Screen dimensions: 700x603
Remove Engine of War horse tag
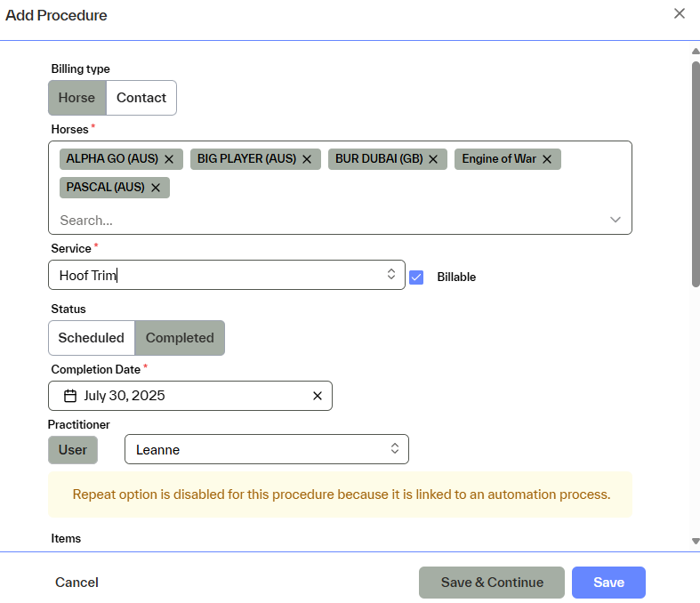point(547,159)
